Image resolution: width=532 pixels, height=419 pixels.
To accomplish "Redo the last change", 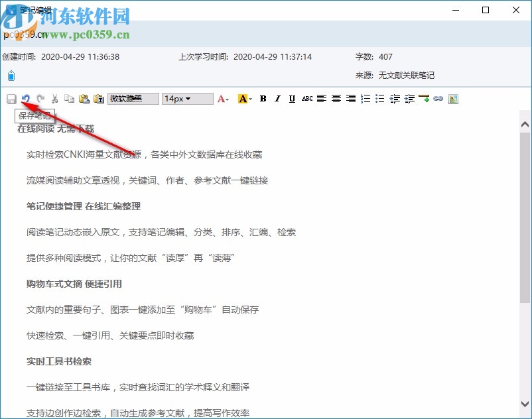I will point(40,98).
